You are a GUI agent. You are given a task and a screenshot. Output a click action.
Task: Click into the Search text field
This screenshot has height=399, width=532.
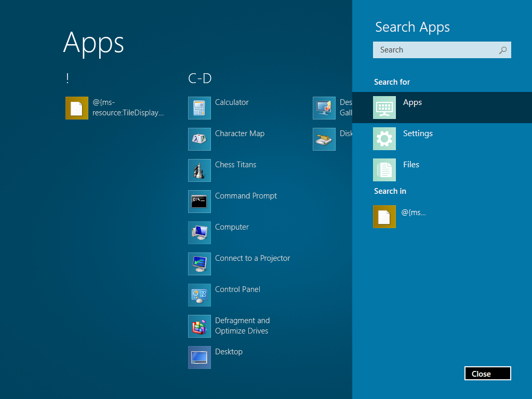(442, 50)
